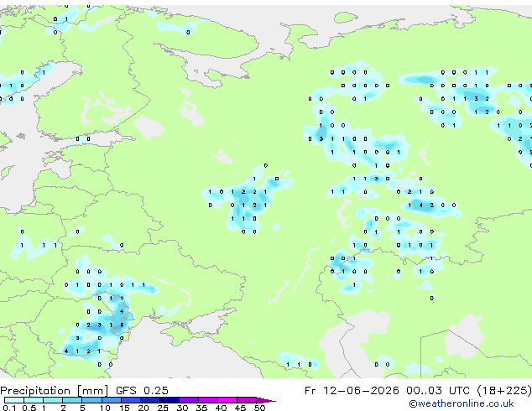Image resolution: width=532 pixels, height=411 pixels.
Task: Click the '25' legend scale label
Action: click(163, 408)
